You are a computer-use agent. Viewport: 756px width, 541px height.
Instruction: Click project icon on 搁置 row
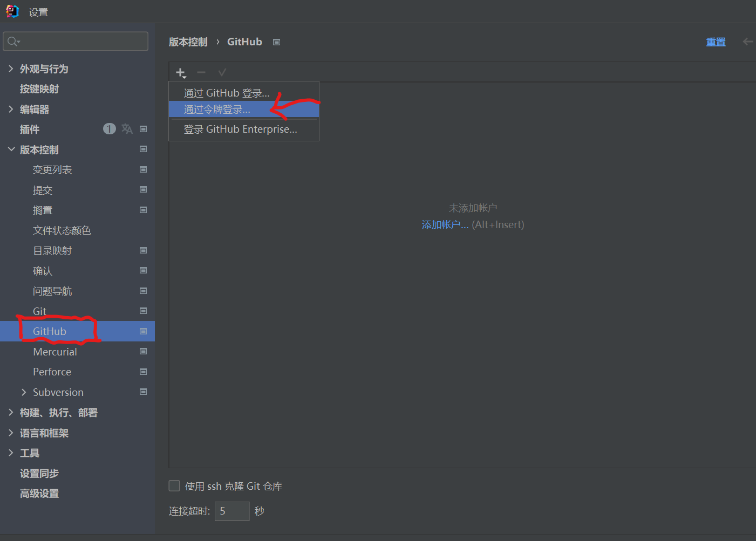click(x=144, y=210)
